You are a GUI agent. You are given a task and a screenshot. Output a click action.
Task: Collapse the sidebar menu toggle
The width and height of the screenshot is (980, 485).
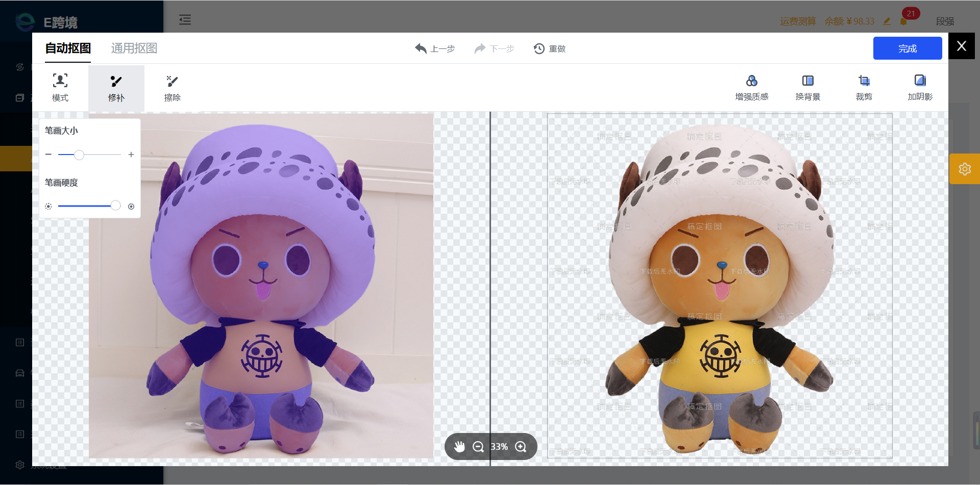pyautogui.click(x=185, y=20)
